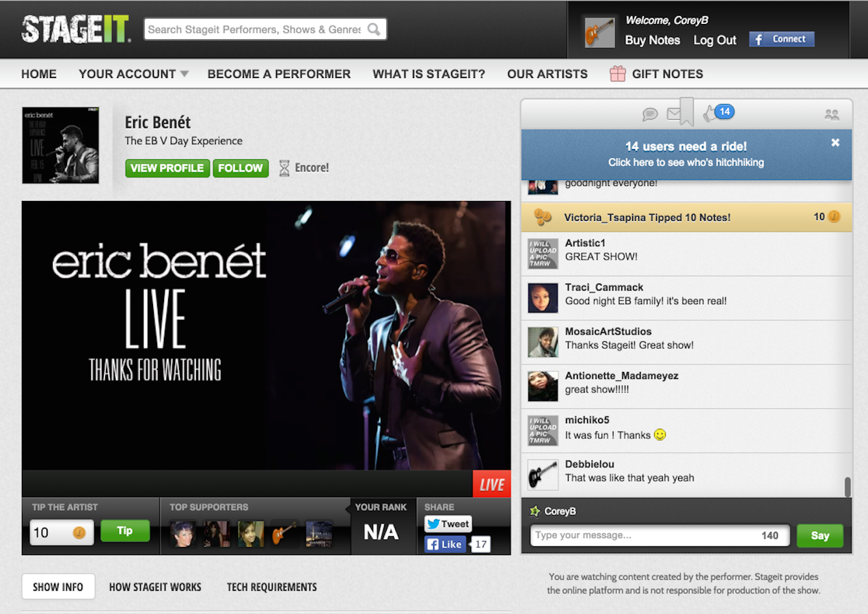Screen dimensions: 868x614
Task: Click Debbielou's guitar chat avatar
Action: tap(543, 475)
